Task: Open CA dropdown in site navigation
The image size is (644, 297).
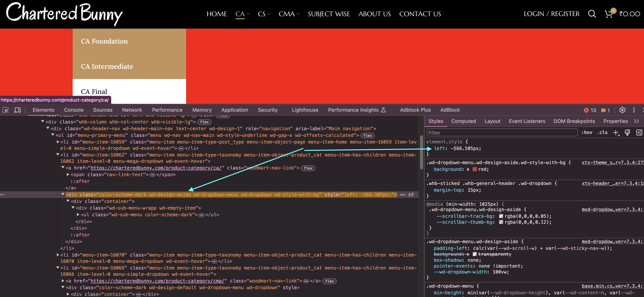Action: coord(242,14)
